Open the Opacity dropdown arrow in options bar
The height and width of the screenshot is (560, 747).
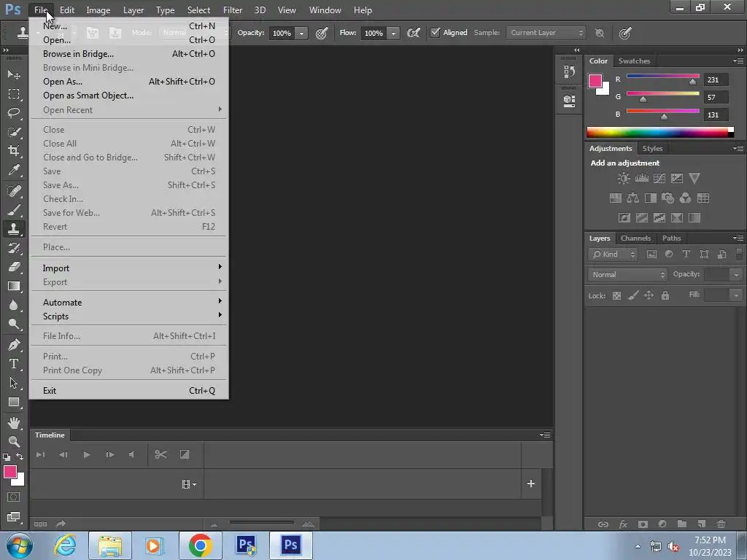301,34
